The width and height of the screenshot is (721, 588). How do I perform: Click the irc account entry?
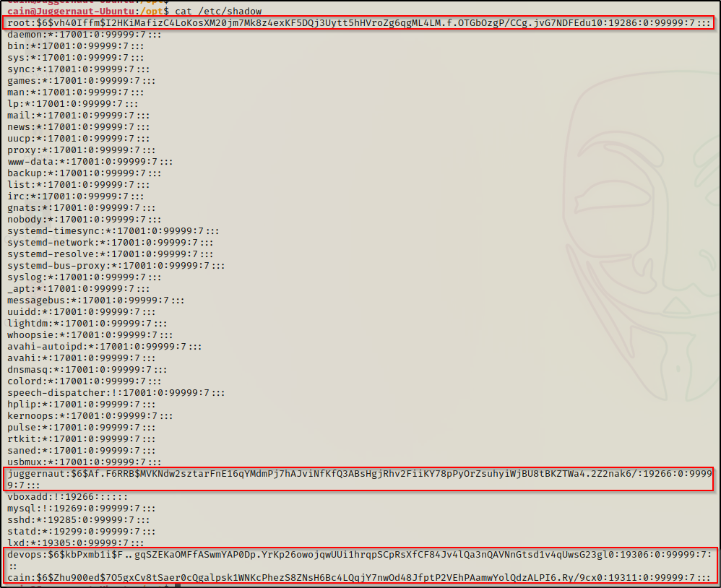point(75,196)
